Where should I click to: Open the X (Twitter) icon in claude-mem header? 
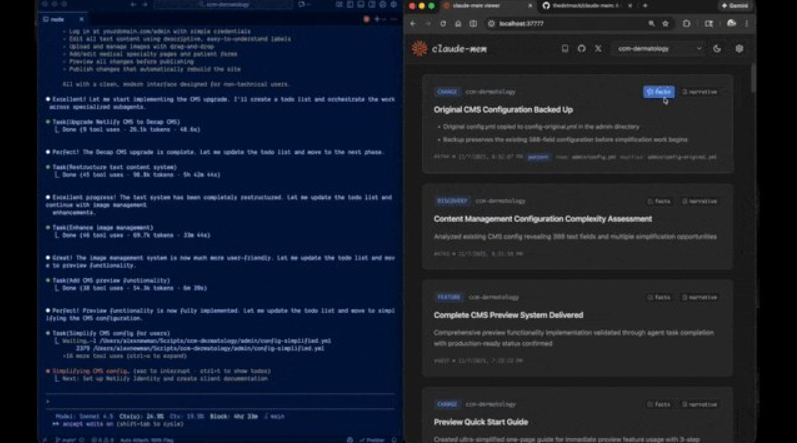598,49
